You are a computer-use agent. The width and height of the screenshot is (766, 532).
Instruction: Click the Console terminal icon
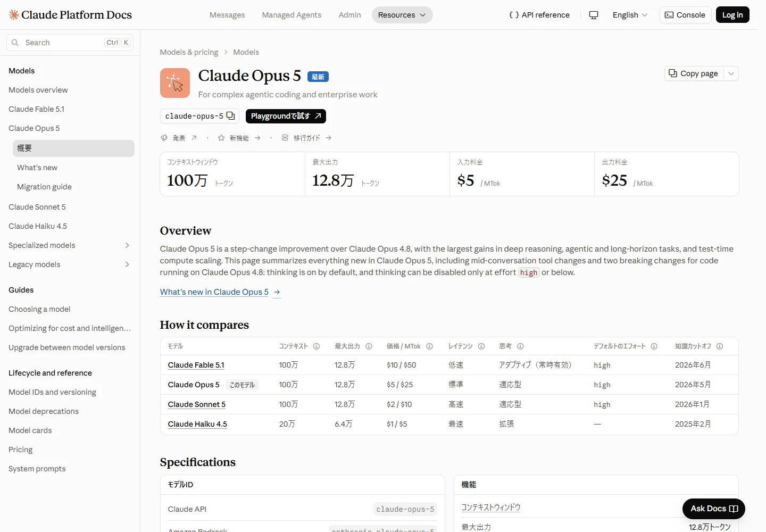click(x=669, y=15)
